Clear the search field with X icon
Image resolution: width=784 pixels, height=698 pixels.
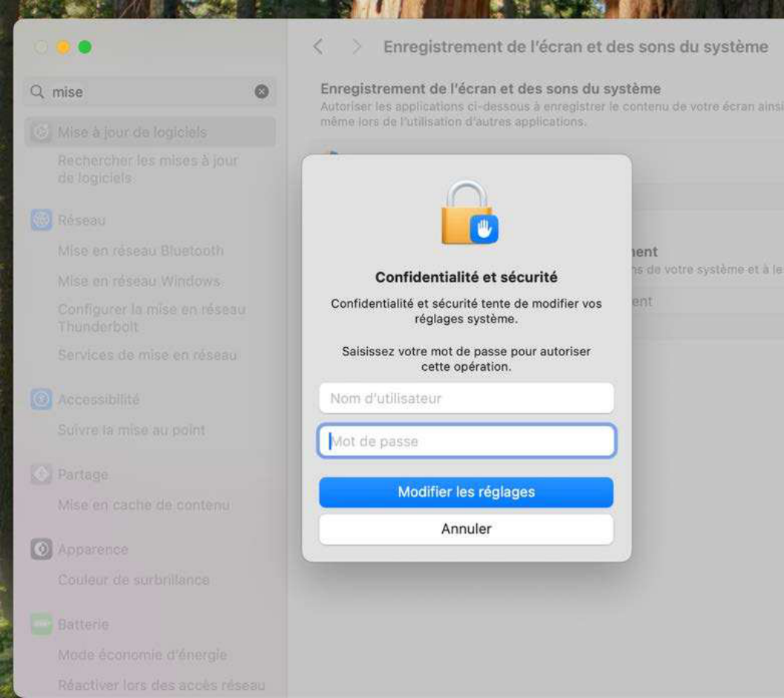click(x=262, y=92)
